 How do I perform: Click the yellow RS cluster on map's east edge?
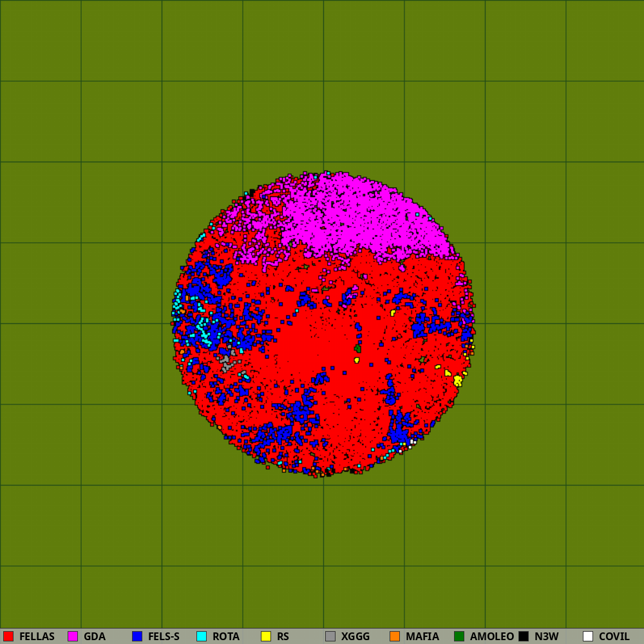pyautogui.click(x=457, y=381)
